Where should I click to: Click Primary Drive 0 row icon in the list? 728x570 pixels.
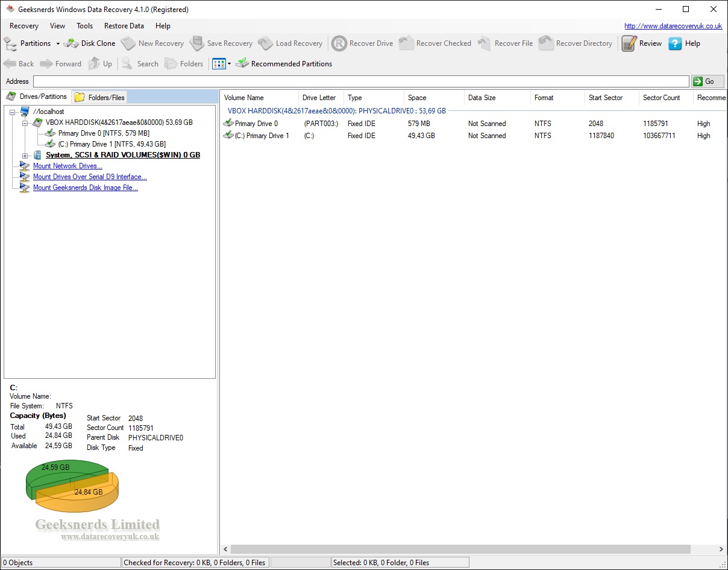[x=228, y=123]
